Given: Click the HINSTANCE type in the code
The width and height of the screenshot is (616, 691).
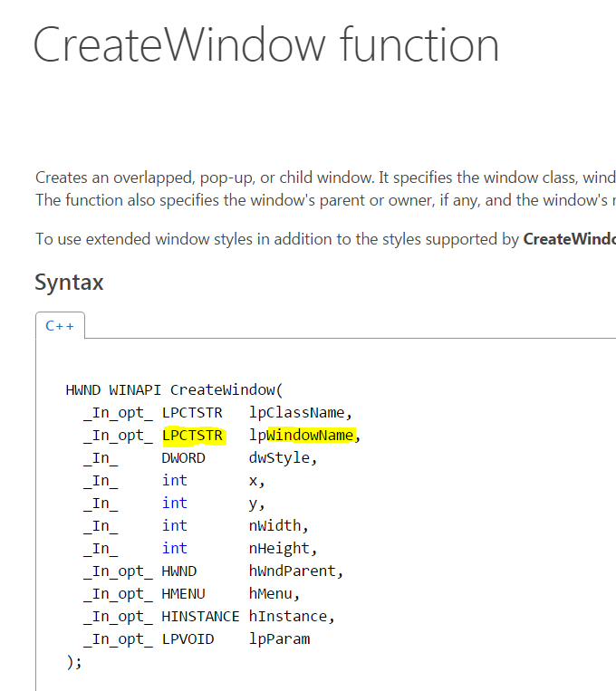Looking at the screenshot, I should click(201, 617).
